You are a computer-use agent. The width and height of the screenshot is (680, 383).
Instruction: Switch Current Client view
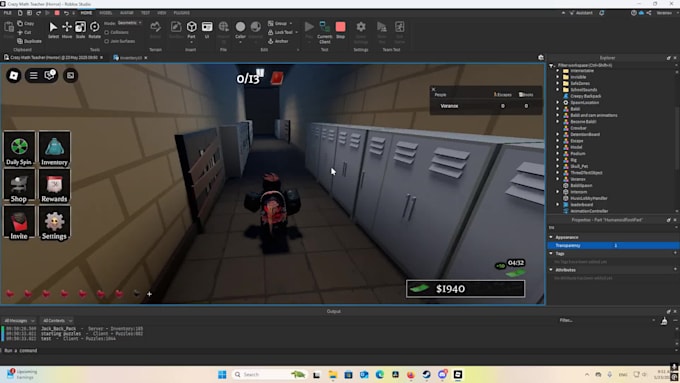point(324,31)
